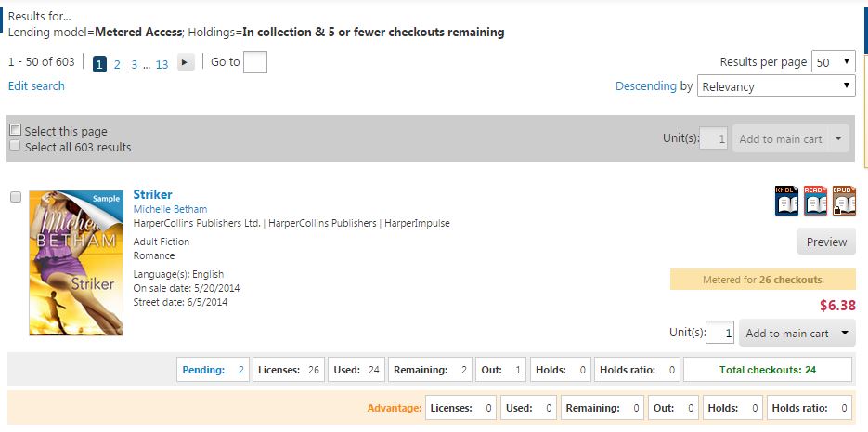Open author Michelle Betham link
868x432 pixels.
(170, 209)
